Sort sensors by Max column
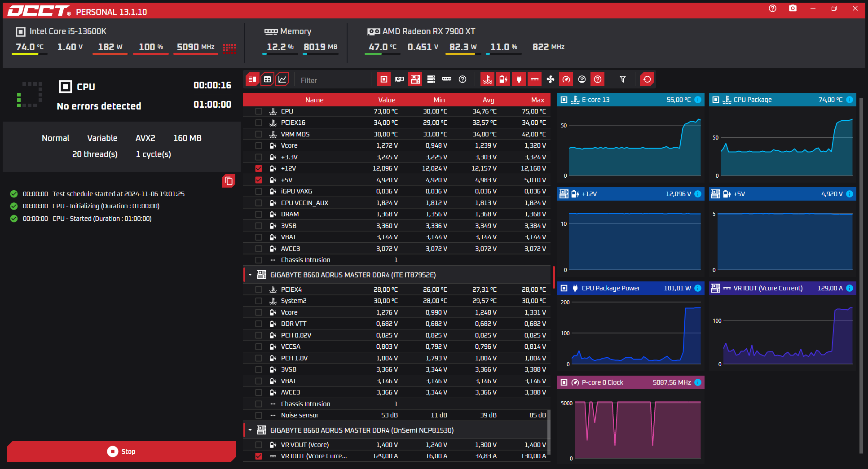This screenshot has height=469, width=868. (538, 100)
